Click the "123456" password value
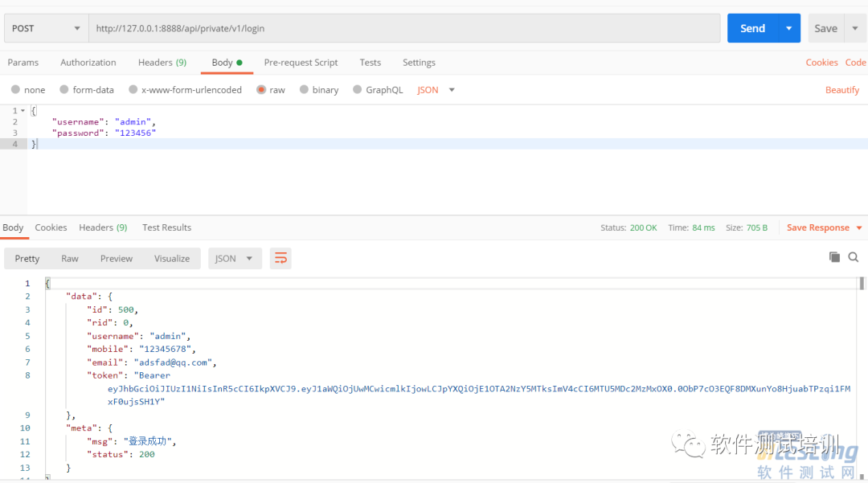The width and height of the screenshot is (868, 483). click(x=136, y=133)
